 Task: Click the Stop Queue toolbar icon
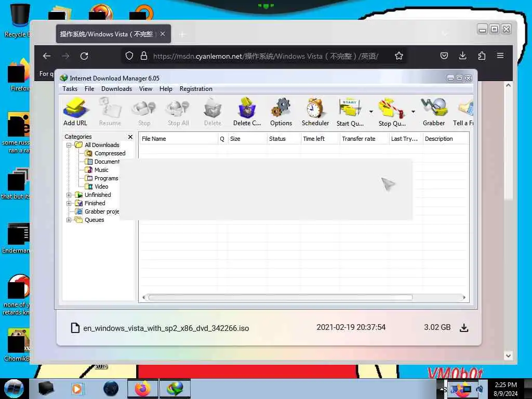(392, 112)
